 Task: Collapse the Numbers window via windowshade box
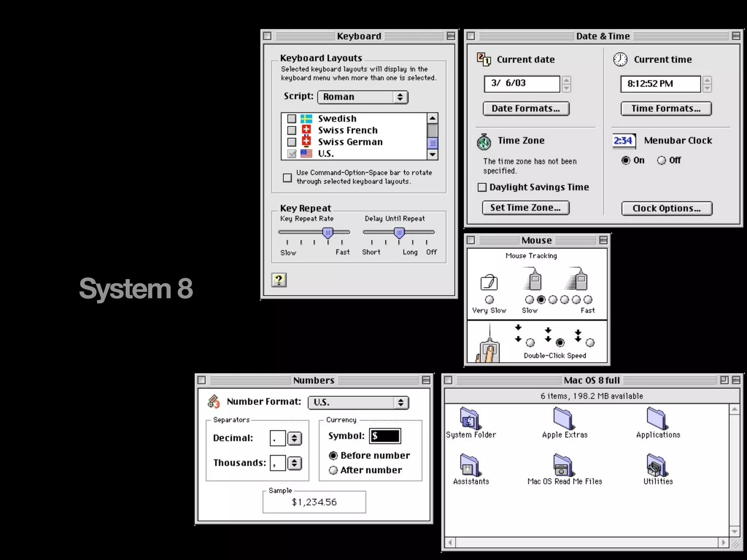click(426, 380)
